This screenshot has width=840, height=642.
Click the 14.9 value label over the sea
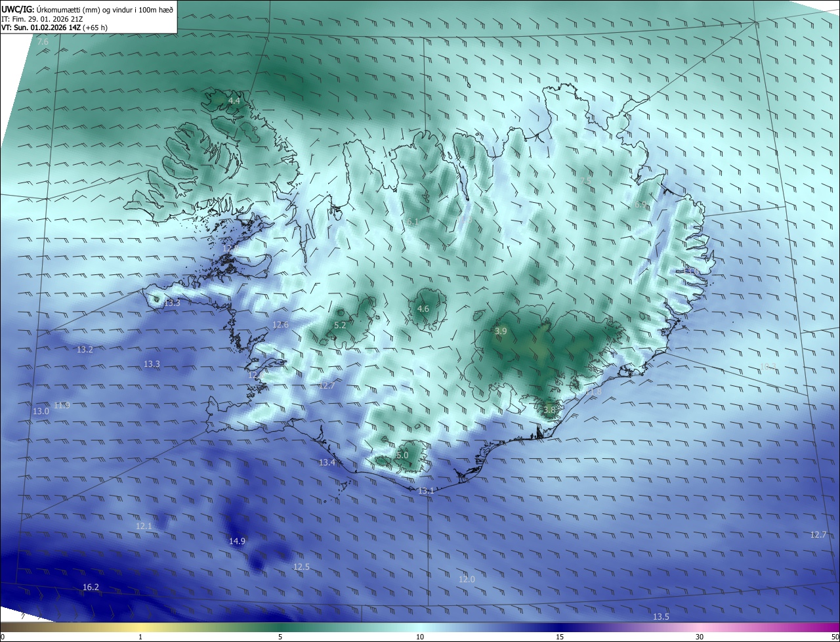pyautogui.click(x=237, y=542)
